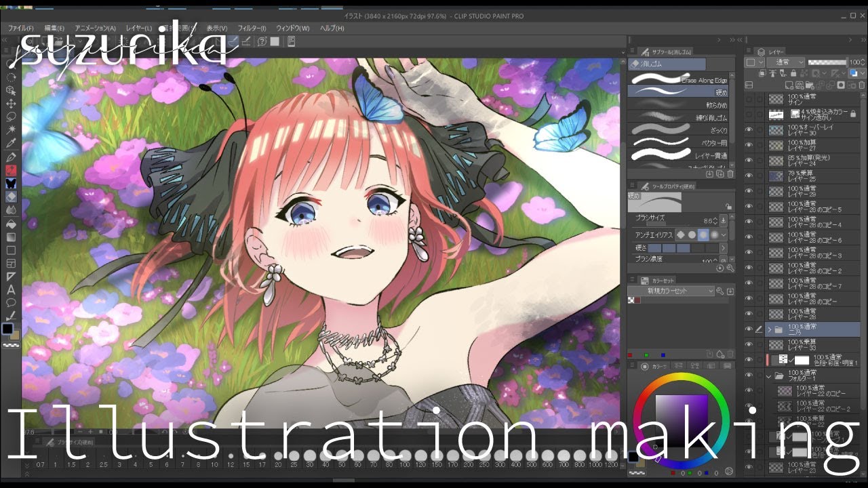Select the Lasso selection tool
This screenshot has height=488, width=868.
click(11, 117)
